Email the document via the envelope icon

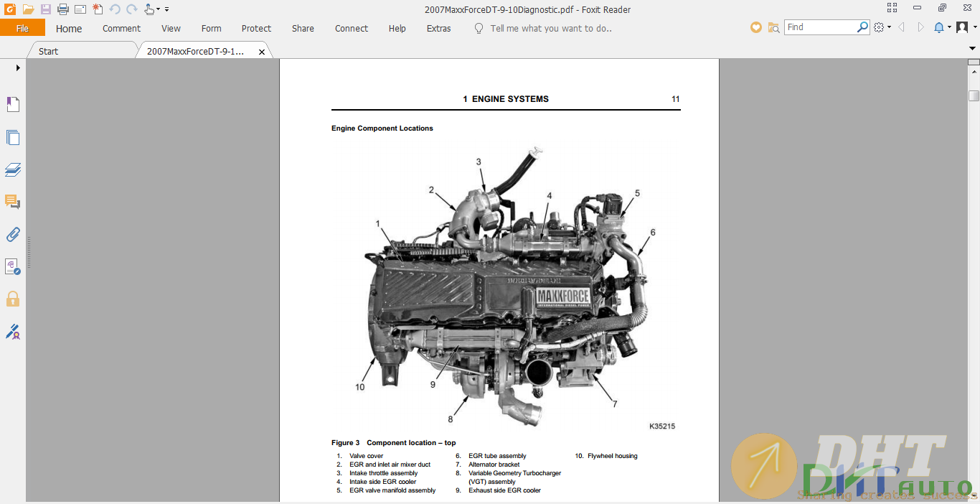coord(80,9)
